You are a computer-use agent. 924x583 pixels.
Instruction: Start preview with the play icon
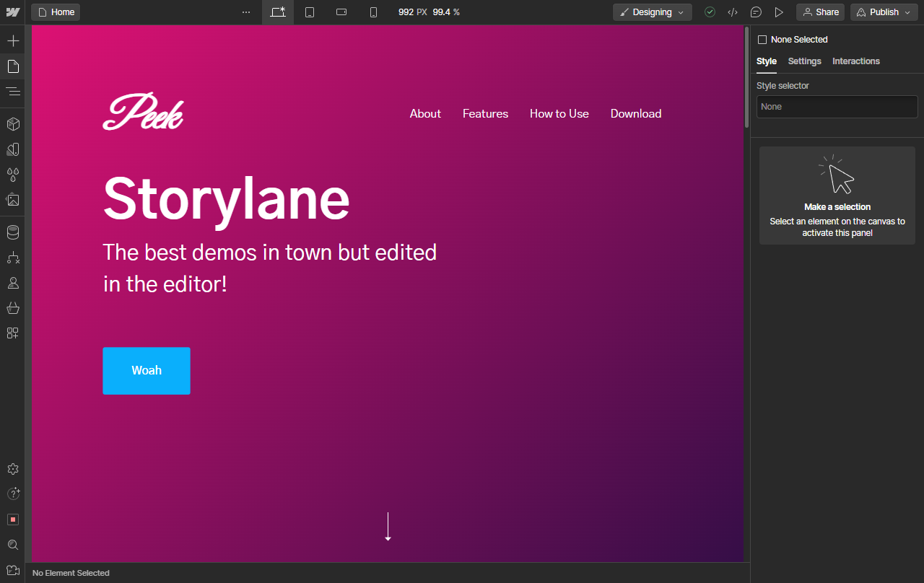(x=779, y=12)
